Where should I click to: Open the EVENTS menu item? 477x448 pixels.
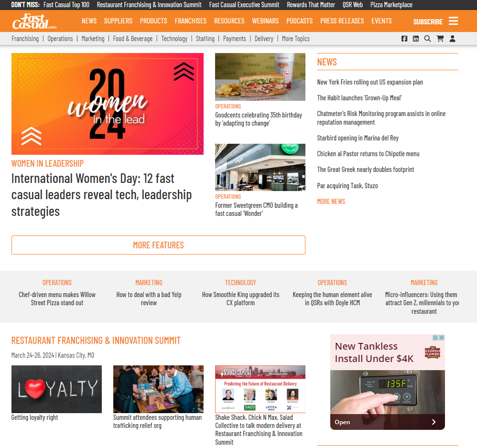click(x=381, y=21)
